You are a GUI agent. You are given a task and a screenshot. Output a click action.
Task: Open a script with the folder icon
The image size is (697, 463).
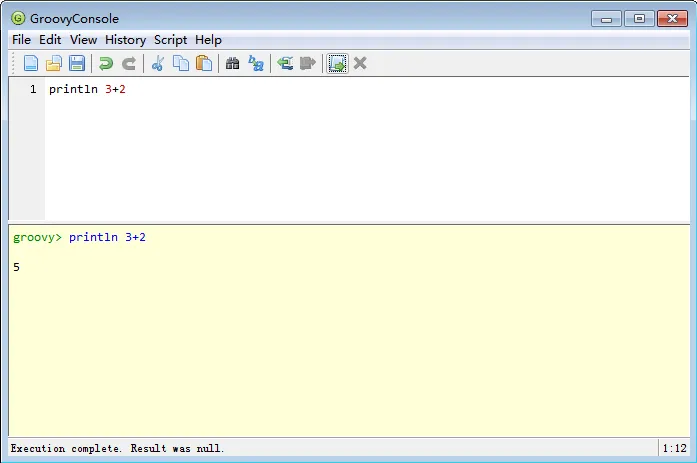coord(54,64)
